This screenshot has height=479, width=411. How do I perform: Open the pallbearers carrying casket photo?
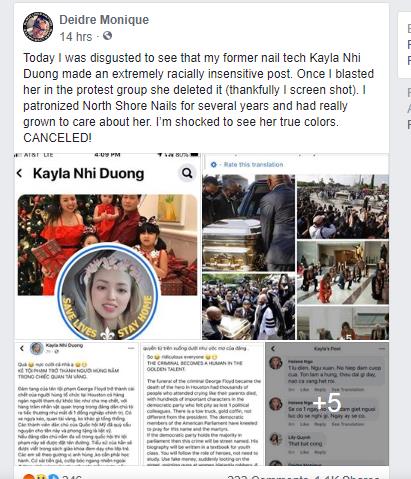(248, 307)
